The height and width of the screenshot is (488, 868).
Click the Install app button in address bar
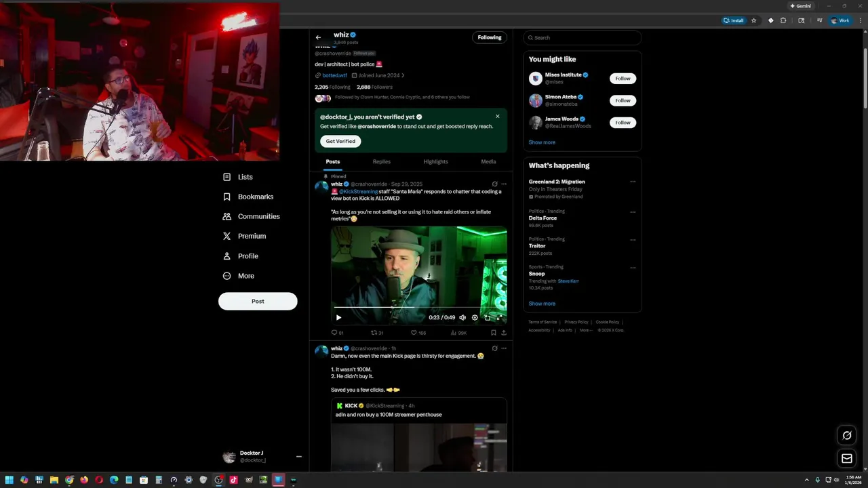pyautogui.click(x=734, y=20)
